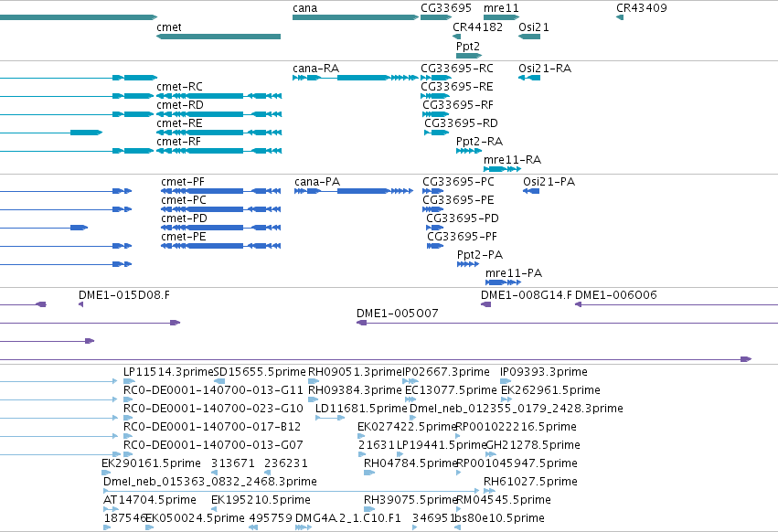778x532 pixels.
Task: Select the cmet-RF transcript
Action: (x=218, y=151)
